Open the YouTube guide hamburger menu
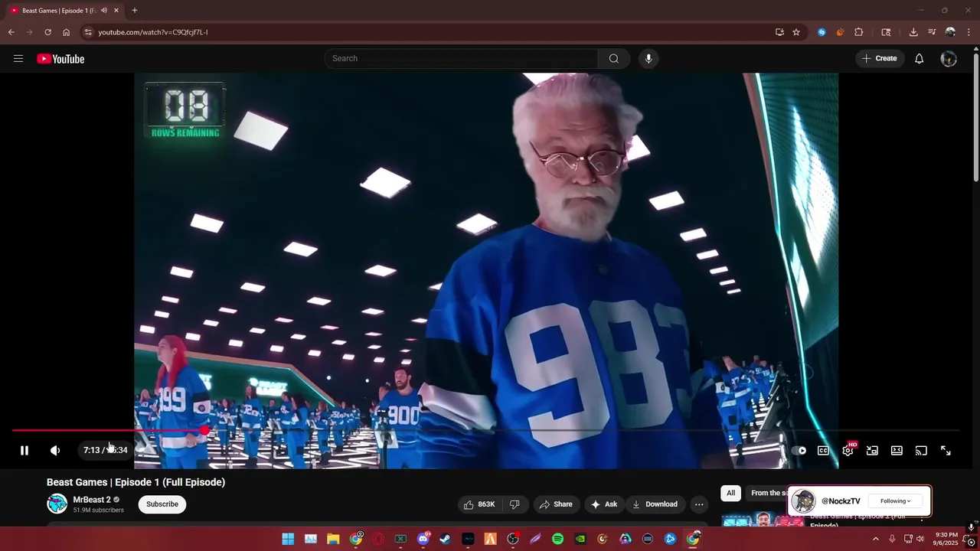The width and height of the screenshot is (980, 551). pyautogui.click(x=18, y=59)
